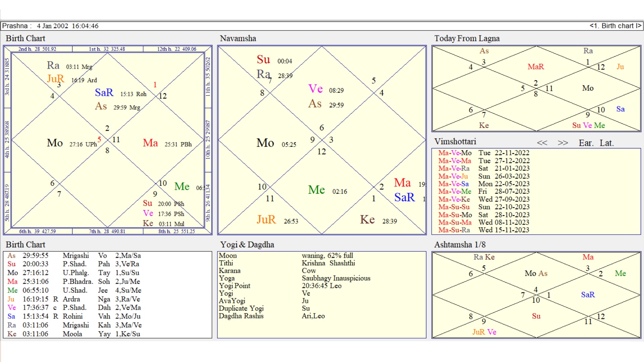644x362 pixels.
Task: Click Mo As in the Ashtamsha chart
Action: pyautogui.click(x=536, y=274)
